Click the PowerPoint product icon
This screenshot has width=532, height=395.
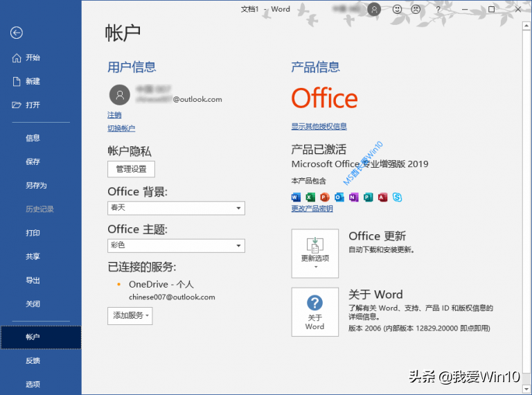click(x=325, y=197)
